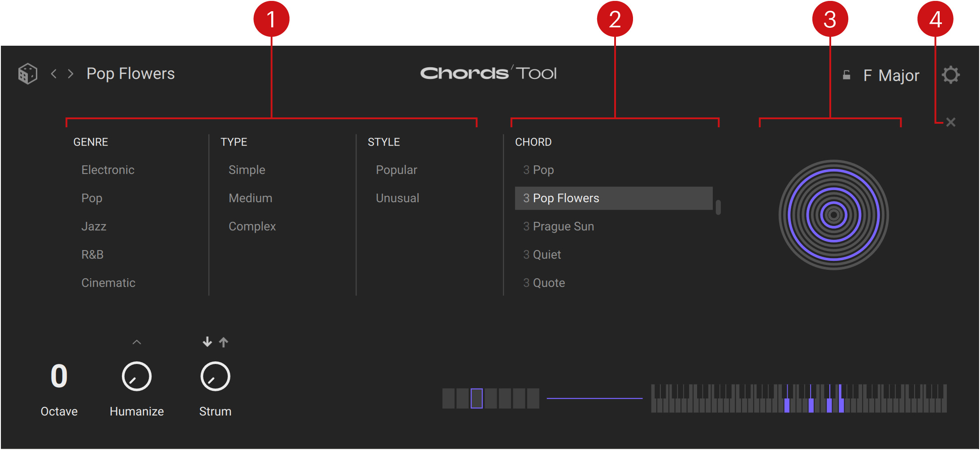
Task: Click the circular chord visualizer
Action: click(833, 215)
